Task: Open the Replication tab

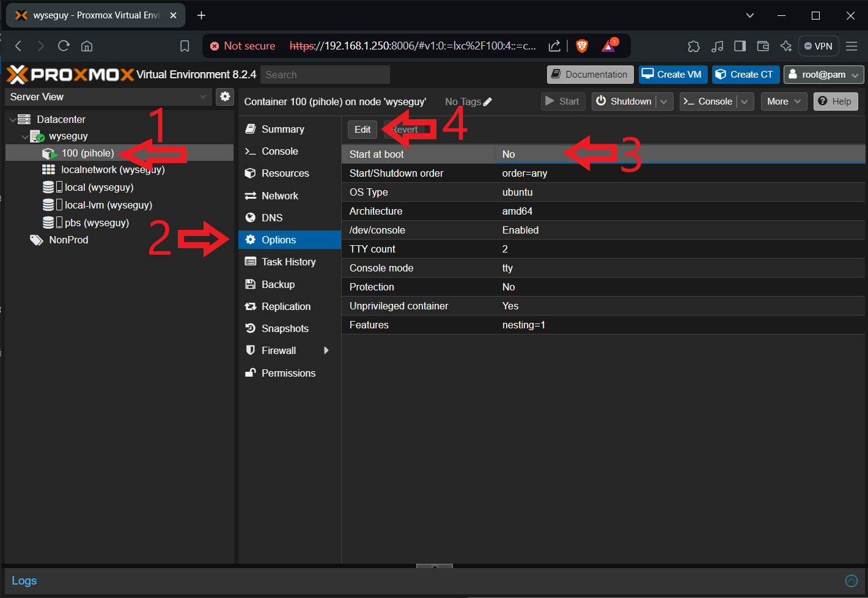Action: 289,306
